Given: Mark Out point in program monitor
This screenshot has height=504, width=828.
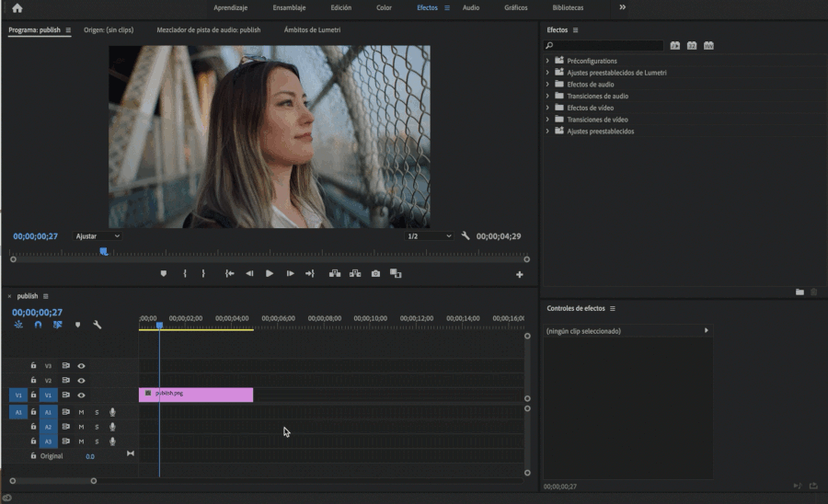Looking at the screenshot, I should coord(203,273).
